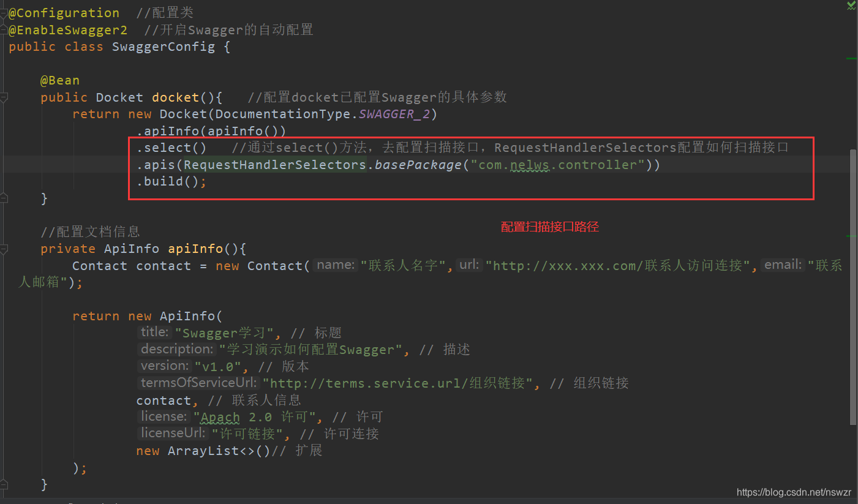The width and height of the screenshot is (858, 504).
Task: Click the basePackage method name
Action: point(418,165)
